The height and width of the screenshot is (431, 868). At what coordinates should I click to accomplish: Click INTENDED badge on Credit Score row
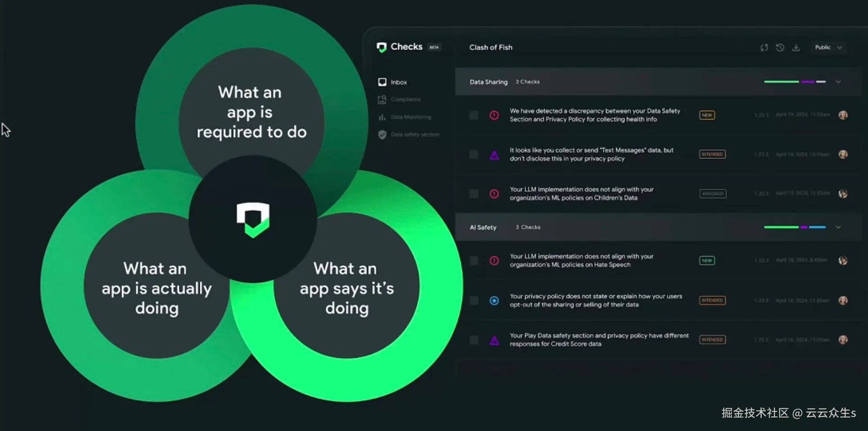tap(712, 340)
